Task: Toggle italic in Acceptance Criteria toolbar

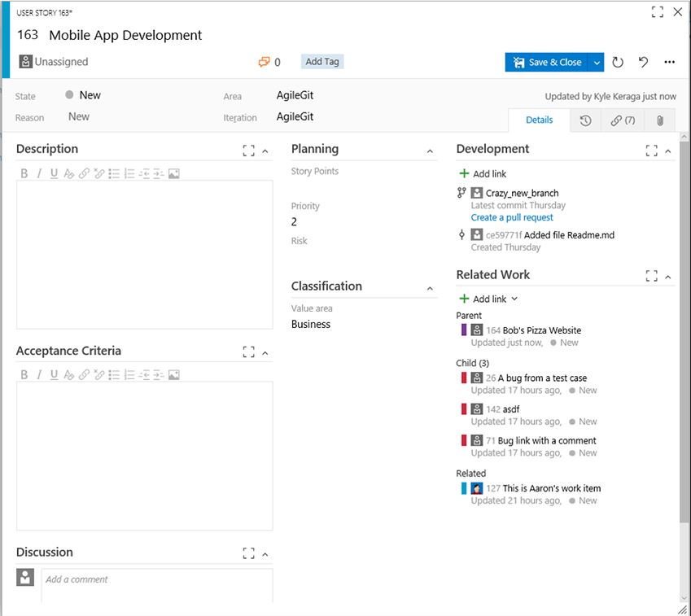Action: click(39, 374)
